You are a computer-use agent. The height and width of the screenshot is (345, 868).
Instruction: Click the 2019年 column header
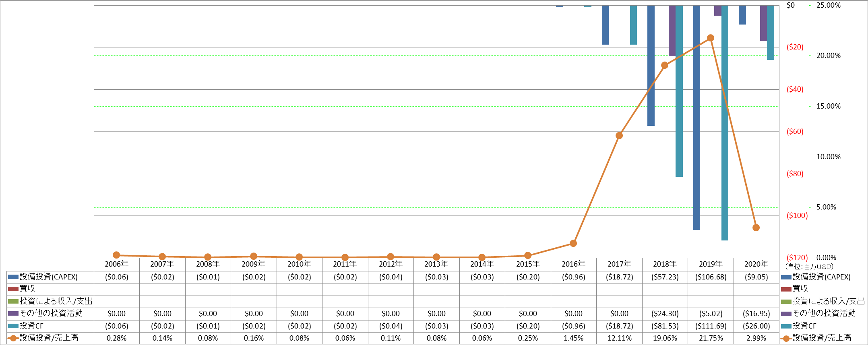(x=711, y=264)
